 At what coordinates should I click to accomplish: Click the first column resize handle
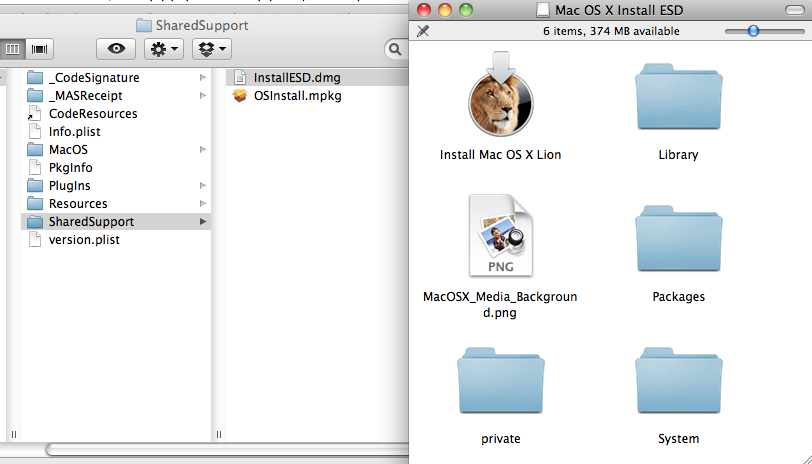pos(13,434)
